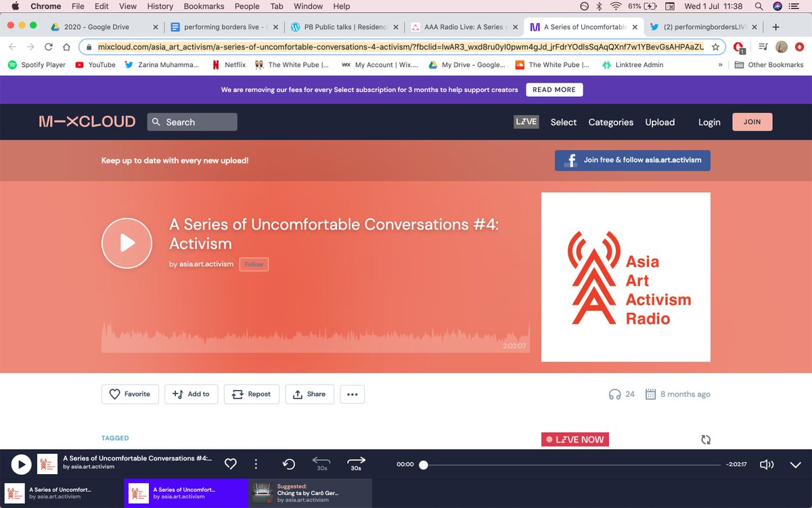This screenshot has width=812, height=508.
Task: Toggle Favorite on this show
Action: tap(129, 394)
